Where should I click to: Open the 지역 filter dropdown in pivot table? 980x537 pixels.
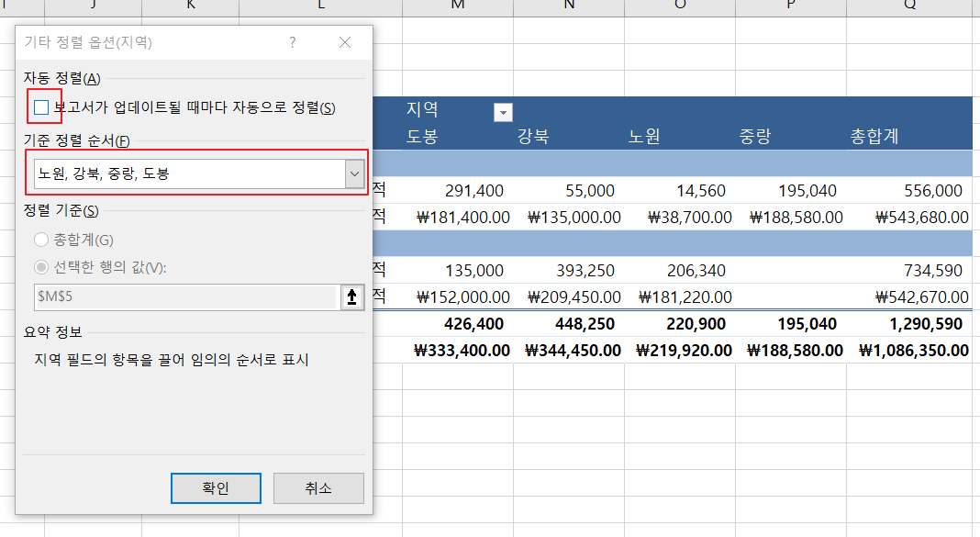pos(503,113)
